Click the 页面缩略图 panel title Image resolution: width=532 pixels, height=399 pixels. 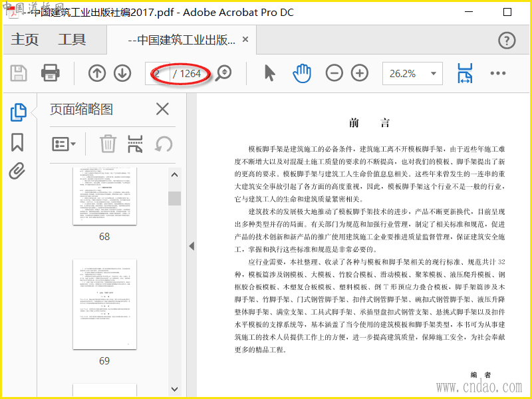point(81,109)
